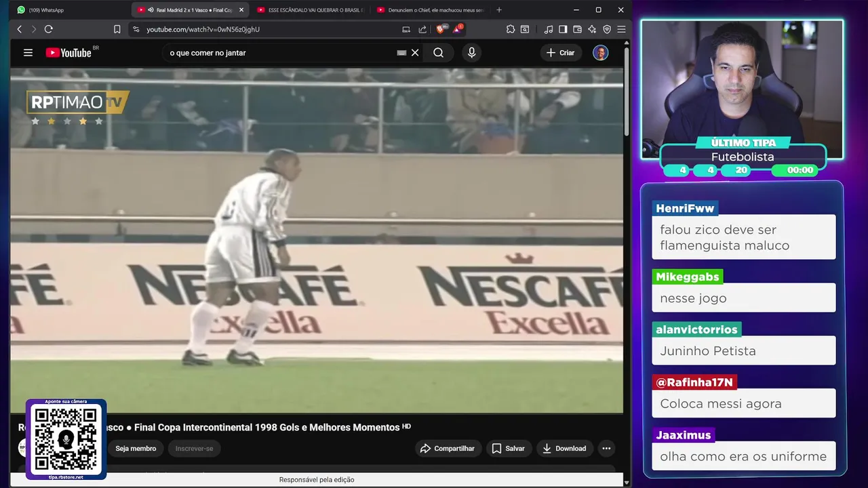Bookmark this page with the bookmark icon
This screenshot has height=488, width=868.
(117, 29)
